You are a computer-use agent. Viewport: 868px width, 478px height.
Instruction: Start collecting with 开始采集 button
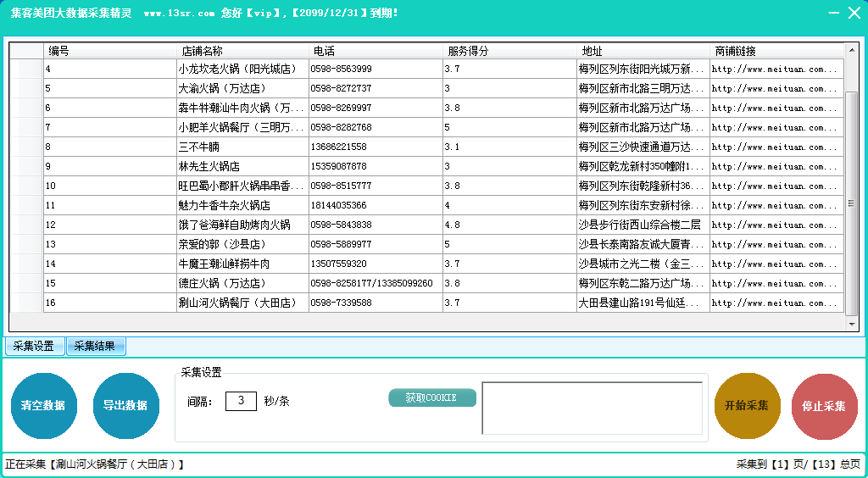(x=748, y=405)
